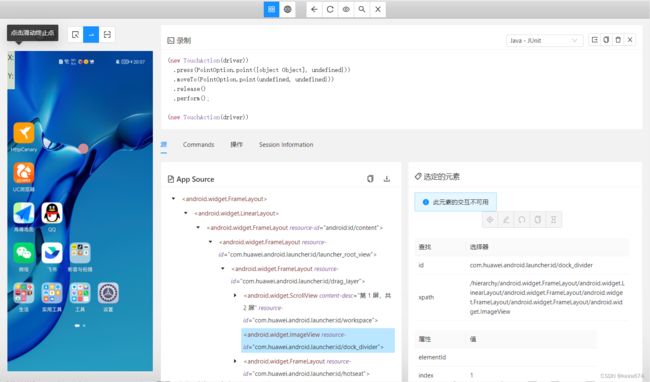Clear recorded actions trash icon
This screenshot has height=382, width=650.
[x=618, y=40]
